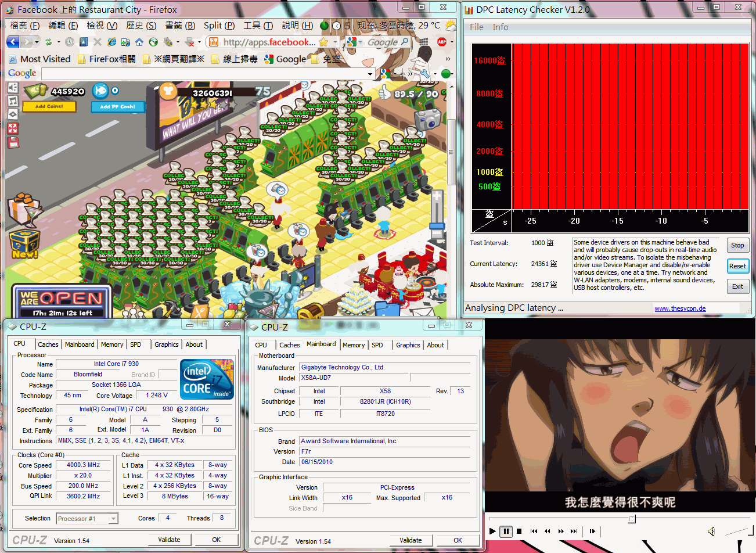This screenshot has height=553, width=756.
Task: Stop playback in the media player
Action: (519, 531)
